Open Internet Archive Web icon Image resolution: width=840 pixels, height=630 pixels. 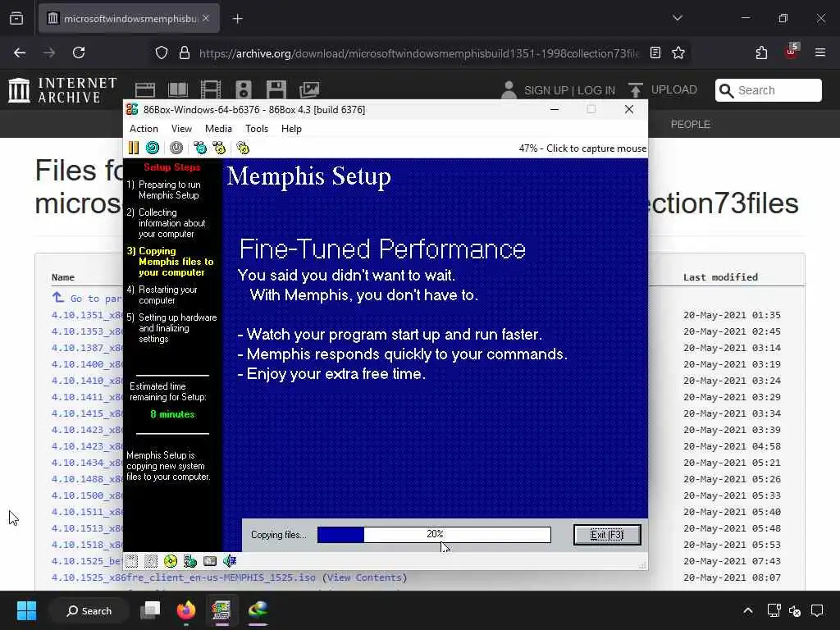pyautogui.click(x=144, y=90)
